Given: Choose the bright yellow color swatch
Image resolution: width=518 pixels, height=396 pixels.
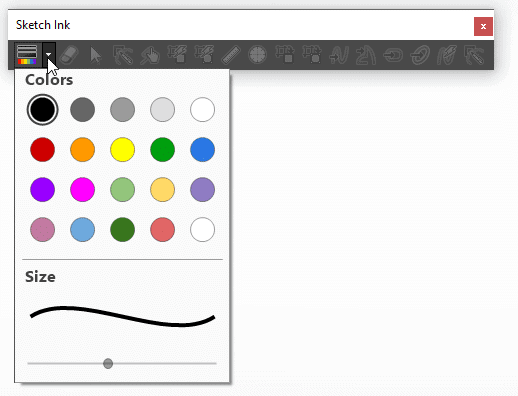Looking at the screenshot, I should [x=122, y=150].
